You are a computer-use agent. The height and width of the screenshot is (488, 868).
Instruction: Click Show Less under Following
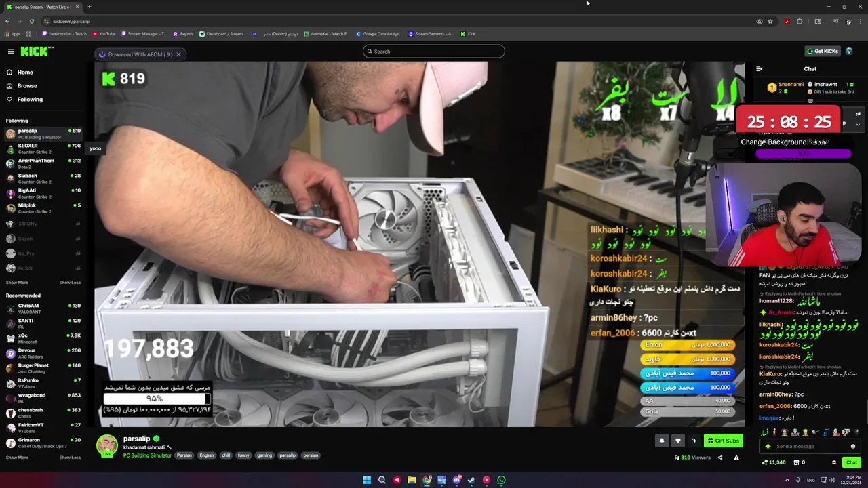(70, 283)
